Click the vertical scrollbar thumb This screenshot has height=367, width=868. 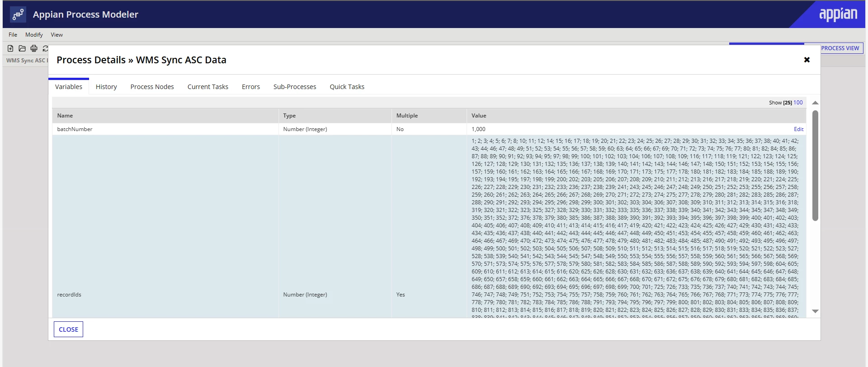tap(815, 165)
